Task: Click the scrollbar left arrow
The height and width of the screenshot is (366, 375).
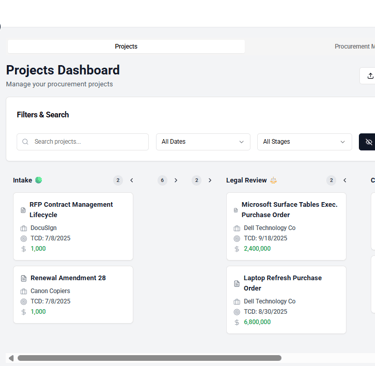Action: (11, 358)
